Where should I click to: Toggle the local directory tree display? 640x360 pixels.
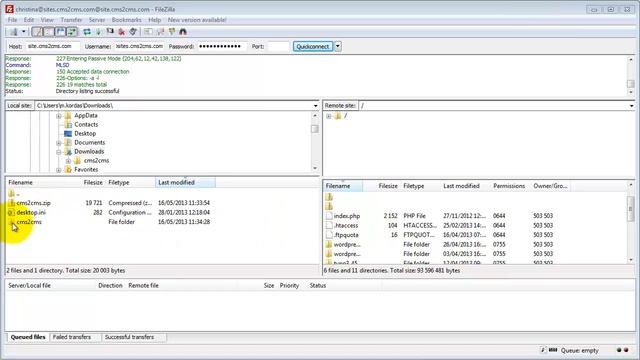click(x=49, y=32)
